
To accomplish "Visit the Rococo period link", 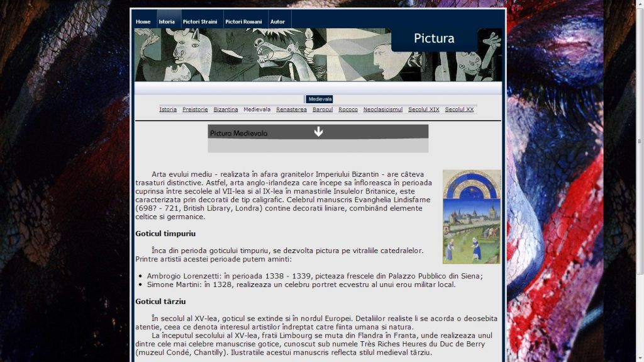I will point(348,110).
